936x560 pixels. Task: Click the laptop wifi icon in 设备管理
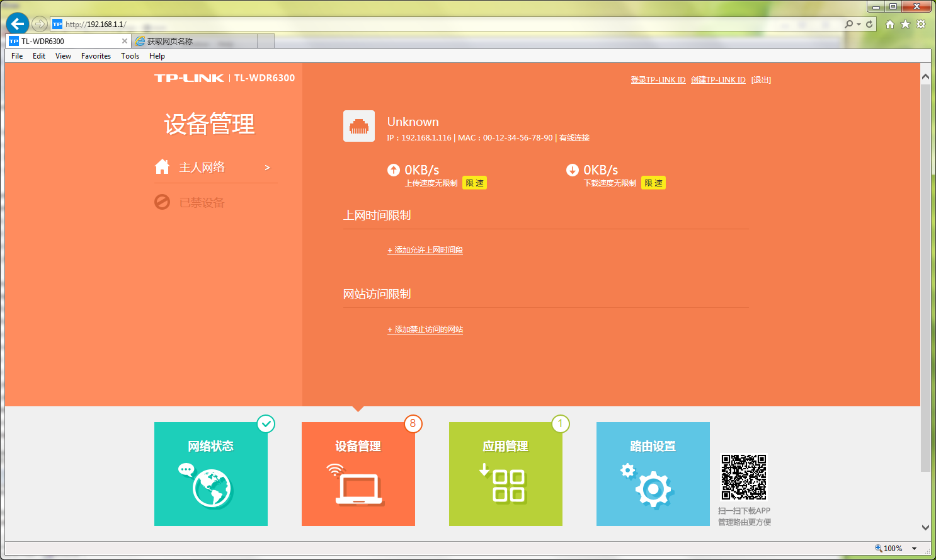pyautogui.click(x=355, y=484)
